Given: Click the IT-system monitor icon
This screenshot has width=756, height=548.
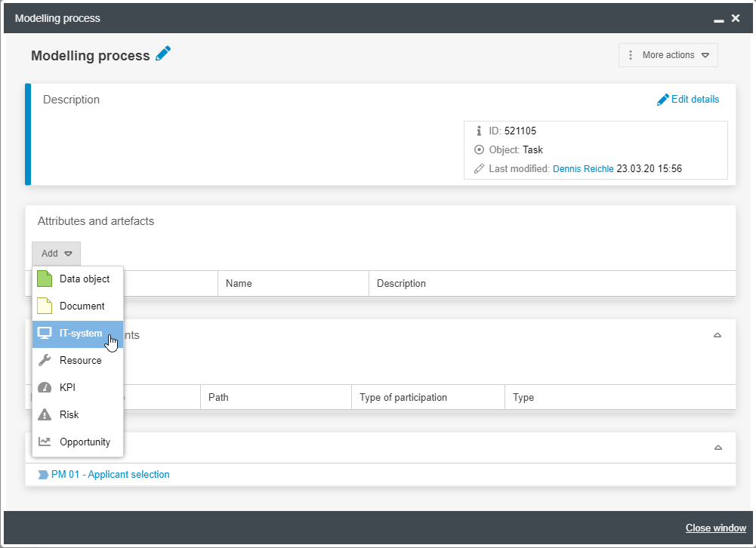Looking at the screenshot, I should tap(45, 333).
